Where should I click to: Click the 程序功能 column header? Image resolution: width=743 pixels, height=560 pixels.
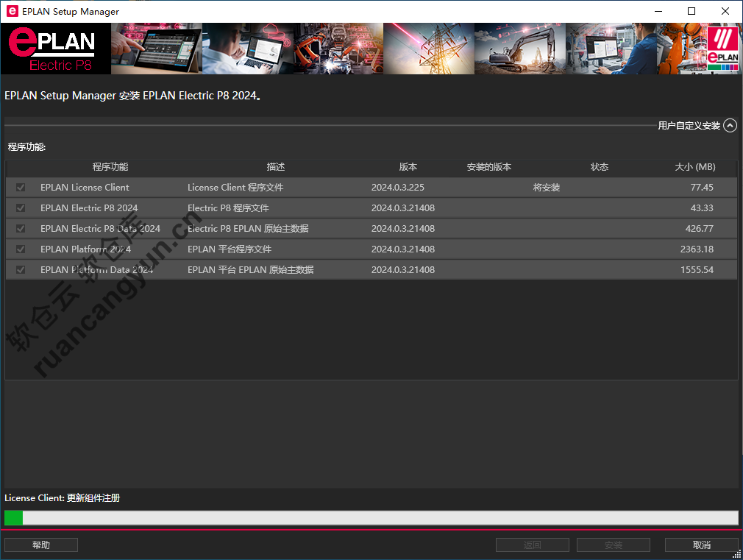pos(110,167)
